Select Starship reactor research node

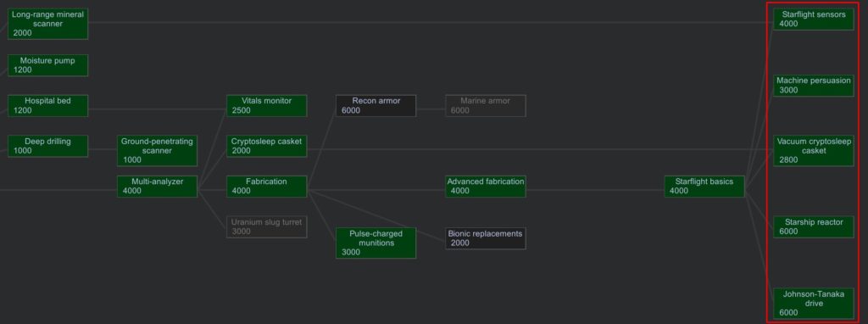(x=814, y=226)
